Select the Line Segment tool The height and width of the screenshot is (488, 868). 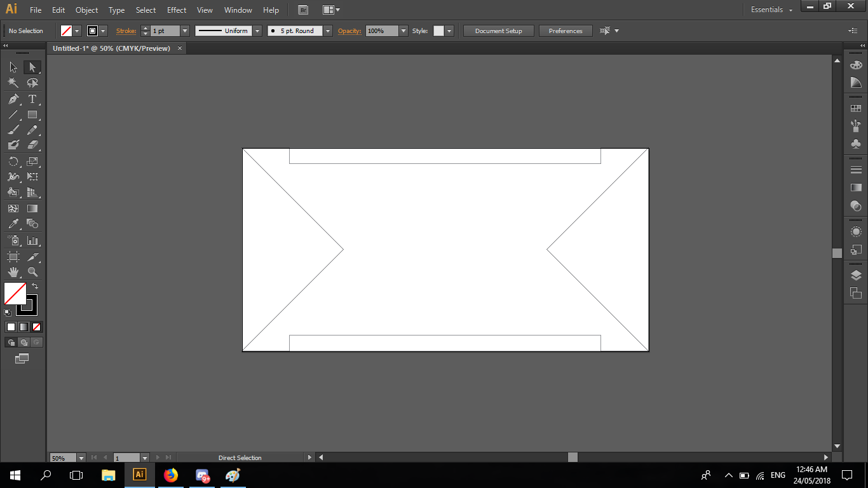point(13,115)
